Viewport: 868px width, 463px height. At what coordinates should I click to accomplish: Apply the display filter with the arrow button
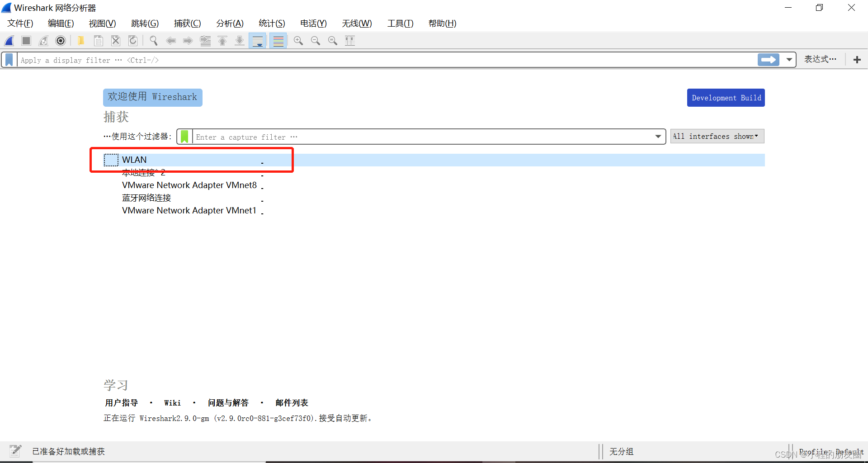769,60
